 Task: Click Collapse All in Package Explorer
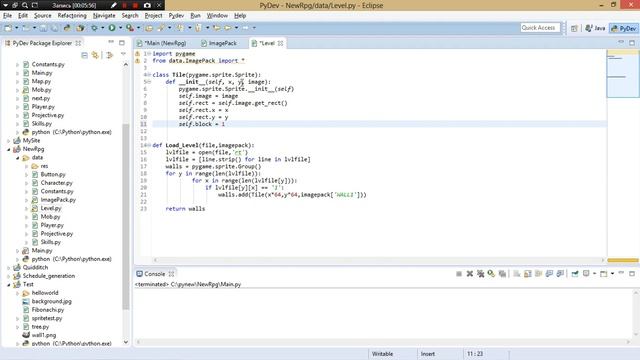point(84,55)
